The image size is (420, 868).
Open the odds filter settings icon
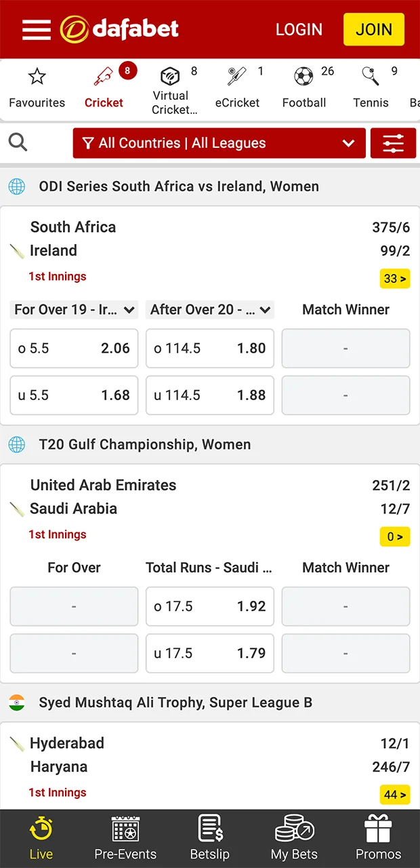click(x=393, y=142)
